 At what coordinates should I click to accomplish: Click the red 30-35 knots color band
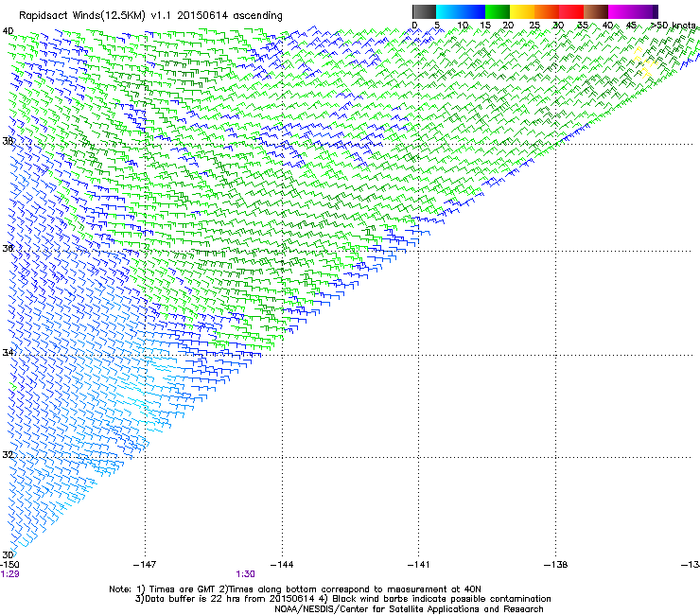pos(571,11)
